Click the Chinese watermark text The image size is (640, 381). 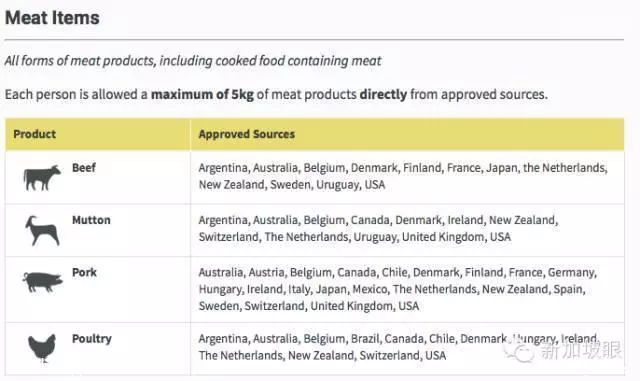[581, 350]
